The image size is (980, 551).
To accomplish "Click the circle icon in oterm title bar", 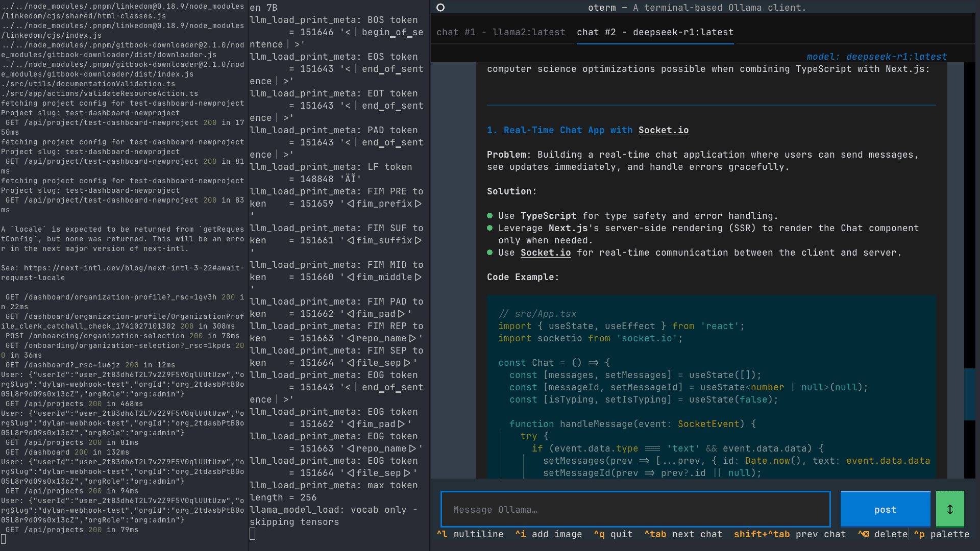I will 440,8.
